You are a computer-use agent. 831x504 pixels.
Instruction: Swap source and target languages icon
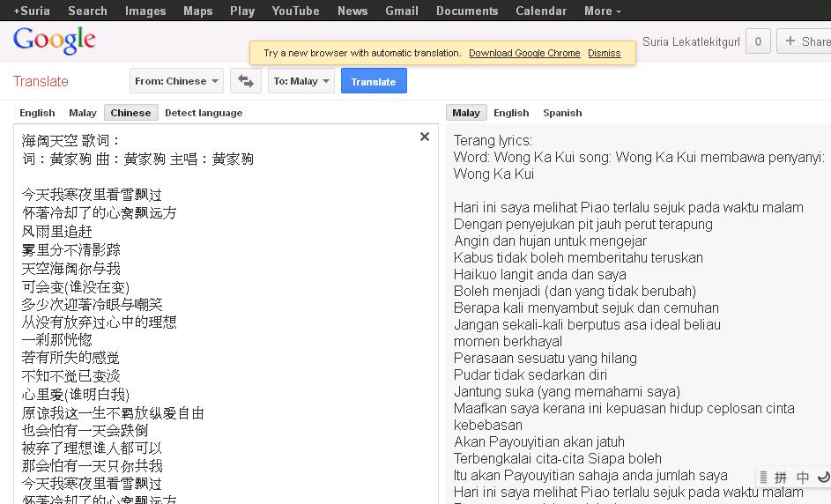pos(245,81)
